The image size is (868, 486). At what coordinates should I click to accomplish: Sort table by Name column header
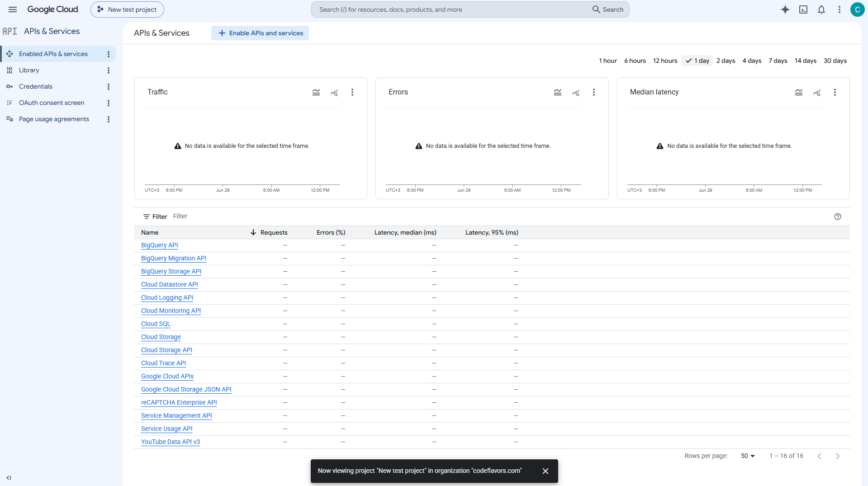click(150, 232)
